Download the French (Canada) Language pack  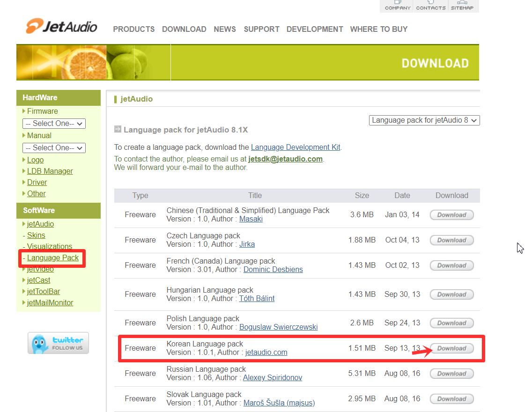pyautogui.click(x=451, y=265)
